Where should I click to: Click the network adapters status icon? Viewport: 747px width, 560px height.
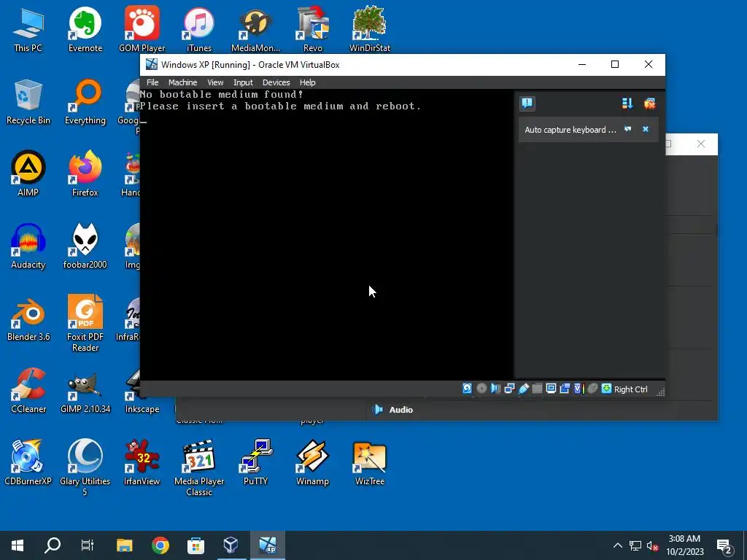click(x=509, y=389)
